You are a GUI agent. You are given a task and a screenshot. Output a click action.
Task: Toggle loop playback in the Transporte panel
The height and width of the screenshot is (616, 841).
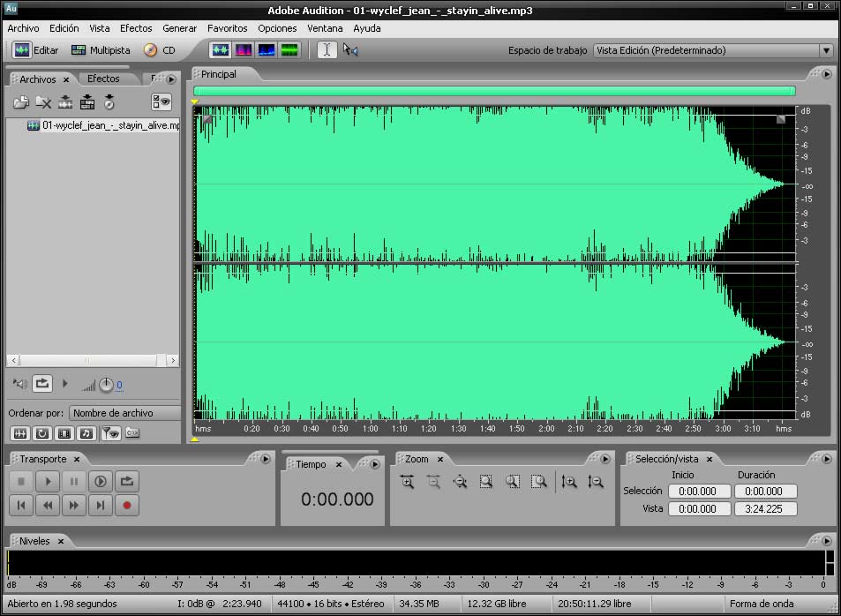(126, 481)
